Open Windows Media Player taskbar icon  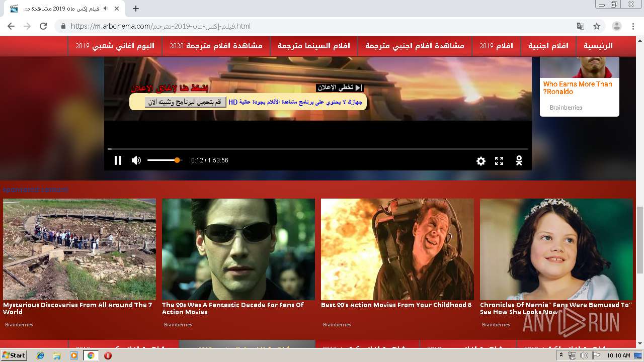pyautogui.click(x=74, y=355)
